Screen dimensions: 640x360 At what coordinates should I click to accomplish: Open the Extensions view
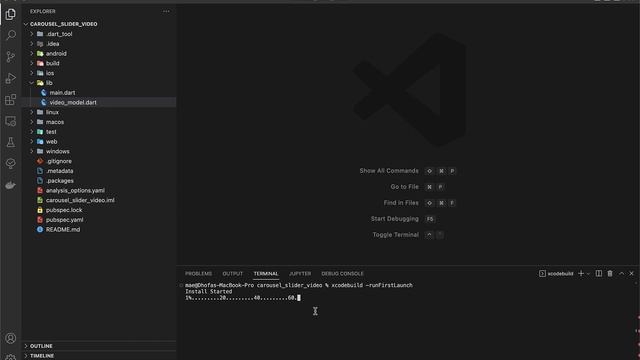pyautogui.click(x=11, y=100)
